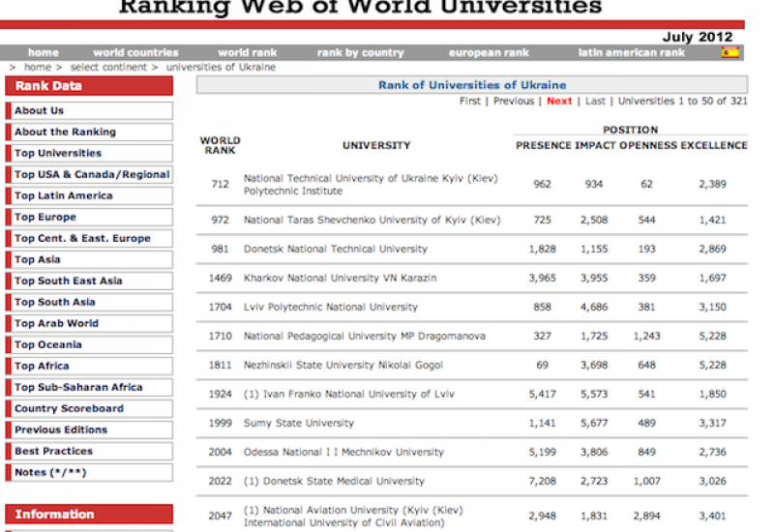Select Nezhinskii presence value 69

coord(542,366)
